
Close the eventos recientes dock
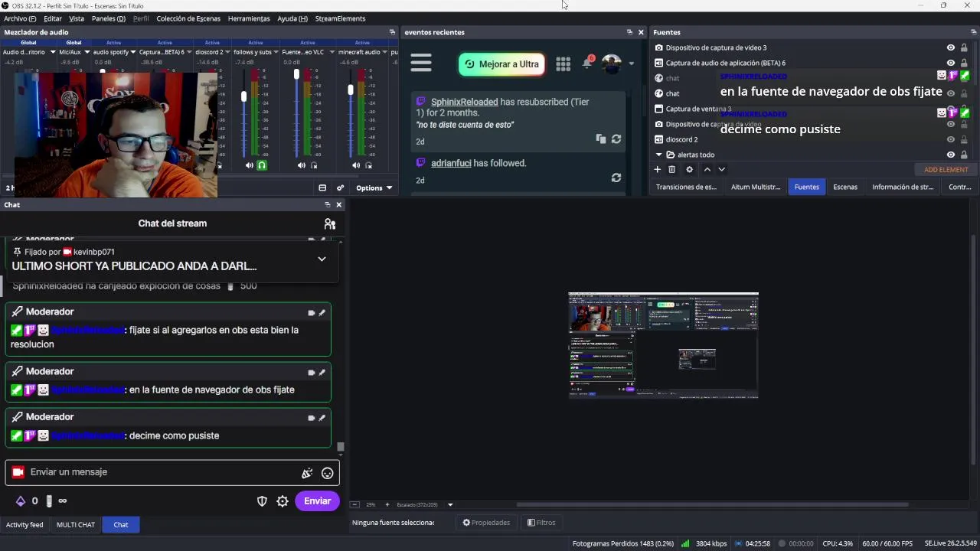coord(641,32)
